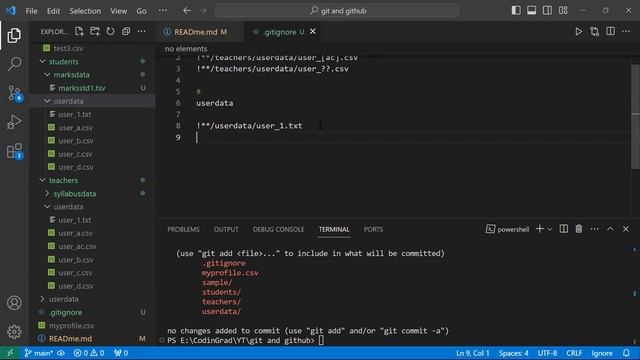
Task: Change encoding via UTF-8
Action: pyautogui.click(x=547, y=353)
